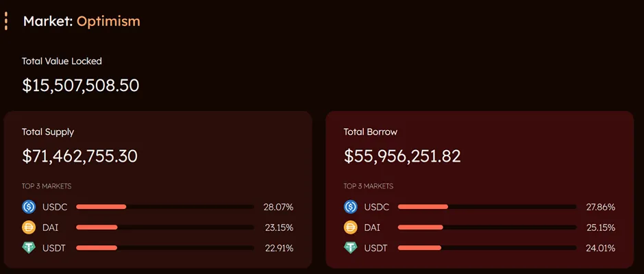Click the Total Value Locked label
This screenshot has height=274, width=644.
click(62, 61)
